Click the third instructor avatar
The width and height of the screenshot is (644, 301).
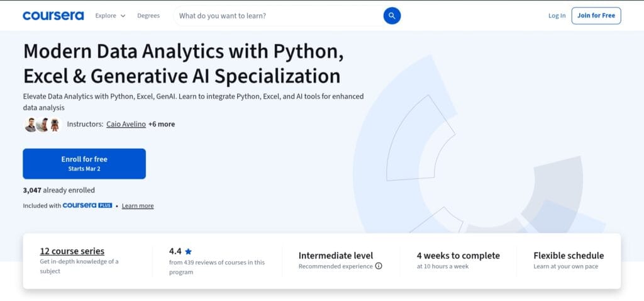(55, 124)
